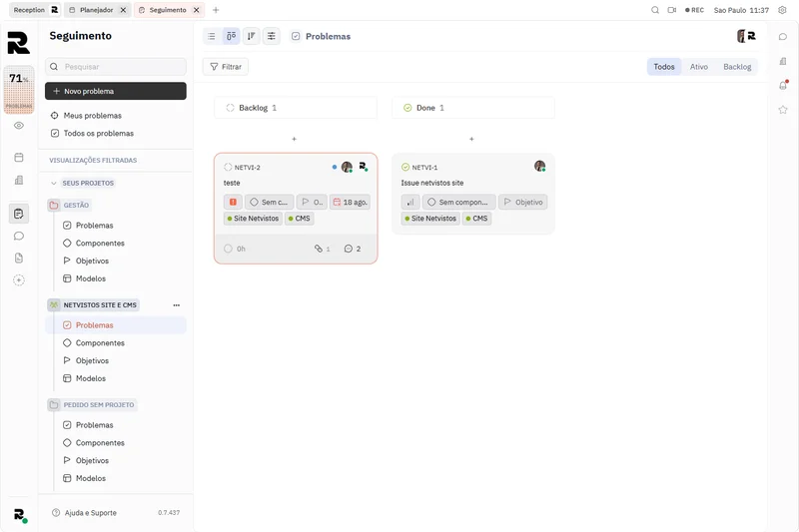Viewport: 799px width, 532px height.
Task: Open chat bubble in right sidebar
Action: [783, 37]
